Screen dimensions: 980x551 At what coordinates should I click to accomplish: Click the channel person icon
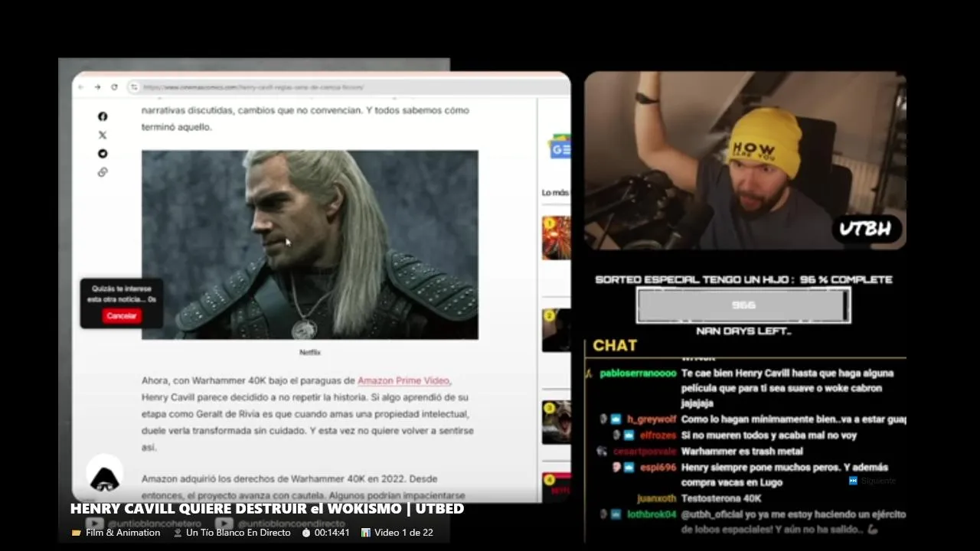(178, 533)
